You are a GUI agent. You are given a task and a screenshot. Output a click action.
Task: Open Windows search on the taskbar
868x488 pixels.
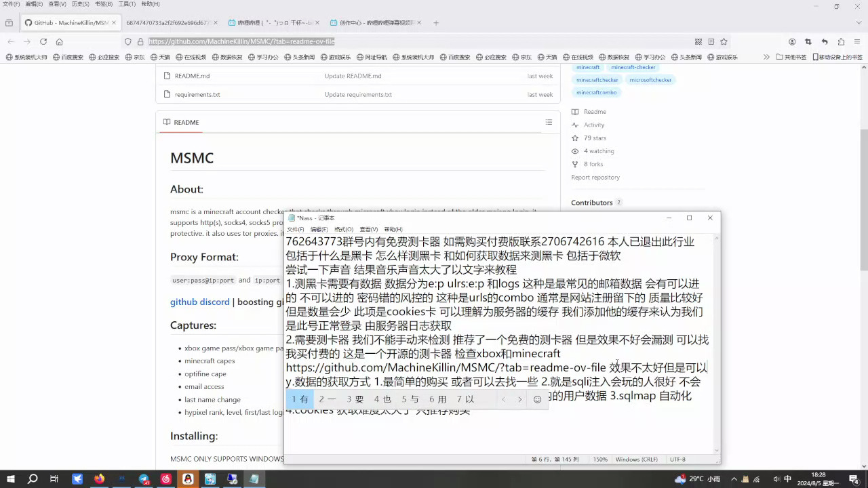33,479
